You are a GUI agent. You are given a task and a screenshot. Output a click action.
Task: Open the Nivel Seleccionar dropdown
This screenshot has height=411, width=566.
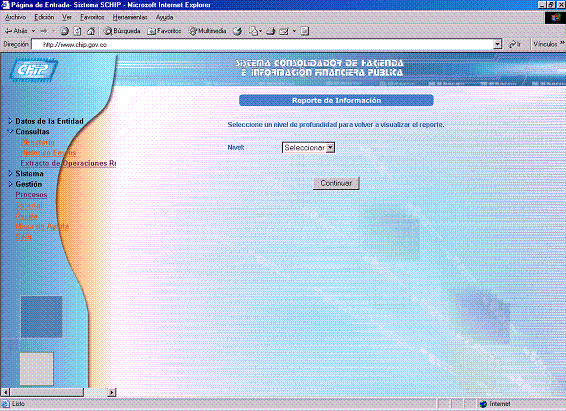click(309, 148)
